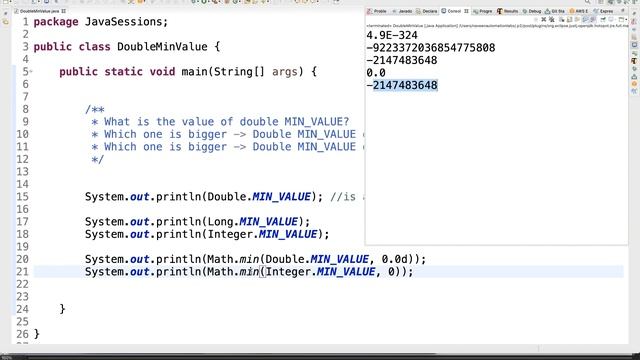Viewport: 640px width, 360px height.
Task: Click the closing brace on line 24
Action: click(62, 309)
